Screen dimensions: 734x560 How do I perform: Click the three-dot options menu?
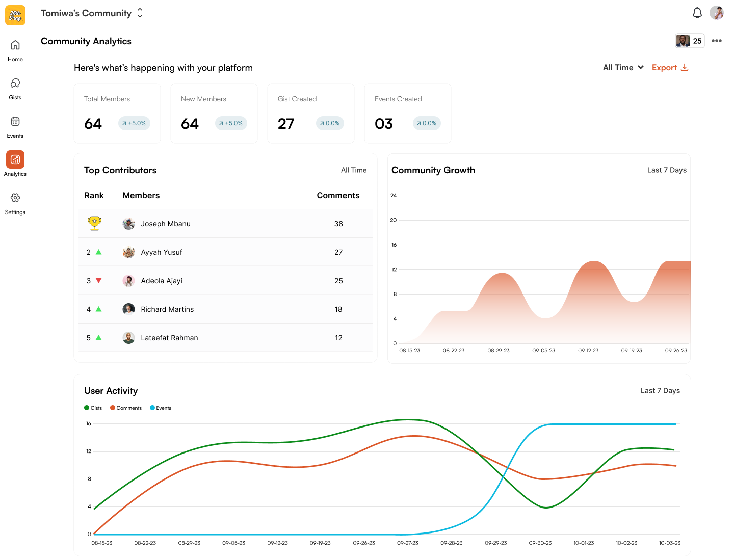[x=717, y=41]
